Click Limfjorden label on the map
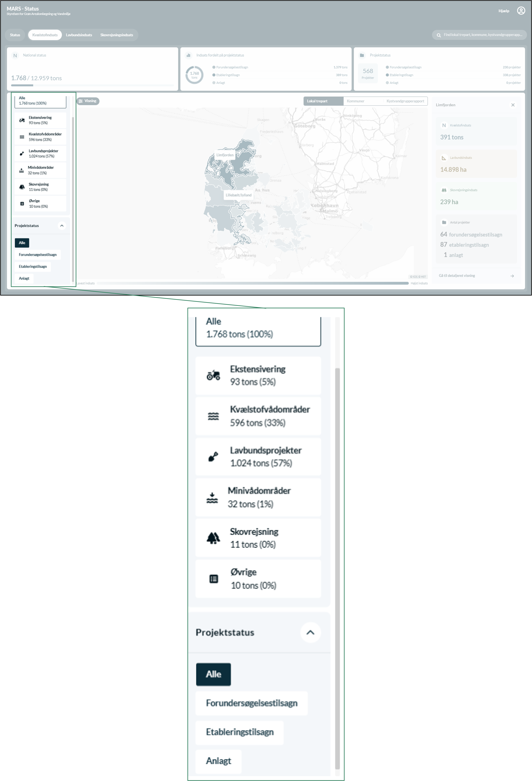This screenshot has width=532, height=781. 225,155
